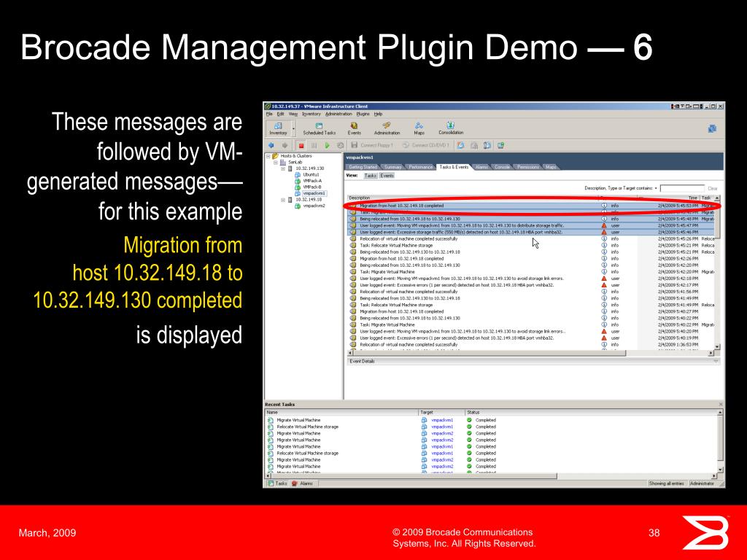The image size is (747, 560).
Task: Collapse host 10.32.149.18 in tree
Action: coord(282,200)
